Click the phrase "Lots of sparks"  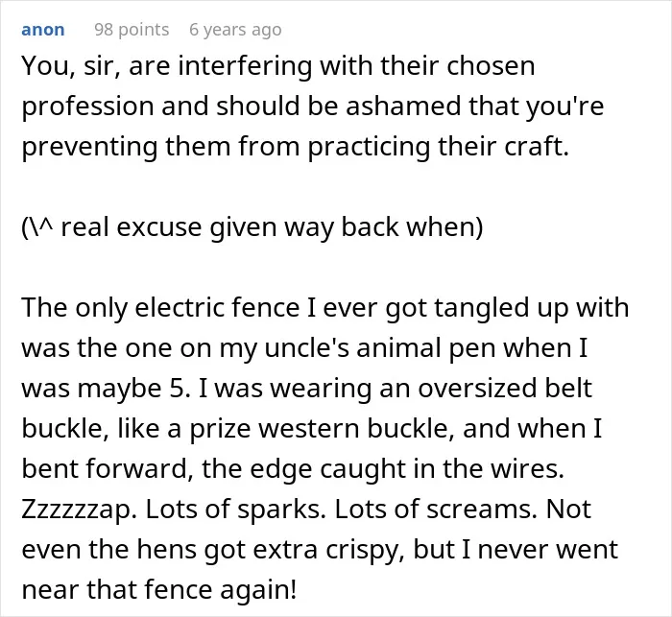[236, 510]
